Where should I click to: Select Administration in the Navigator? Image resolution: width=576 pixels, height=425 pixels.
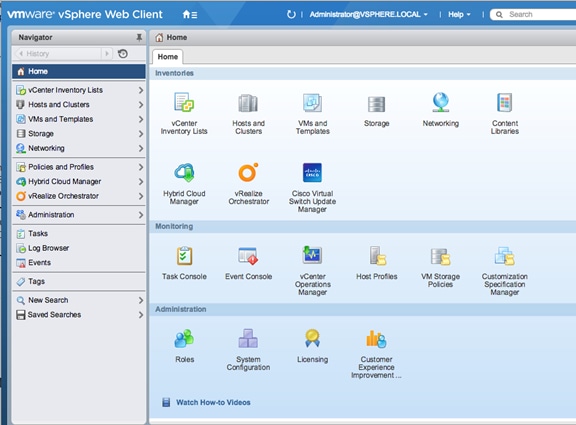[x=79, y=215]
